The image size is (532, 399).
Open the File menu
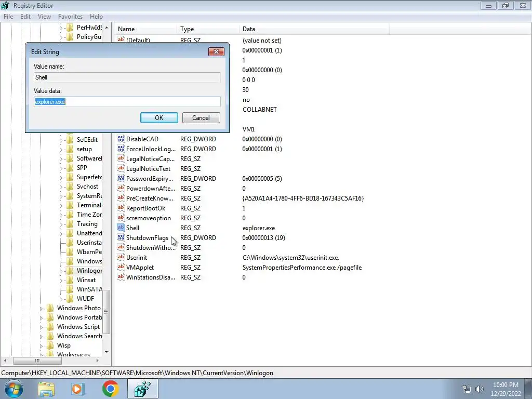click(8, 16)
